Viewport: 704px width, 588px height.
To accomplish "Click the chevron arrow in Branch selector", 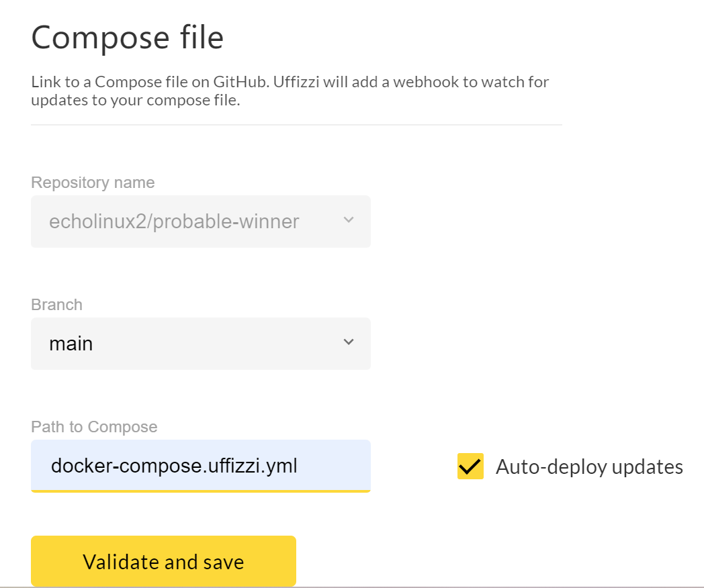I will (348, 342).
